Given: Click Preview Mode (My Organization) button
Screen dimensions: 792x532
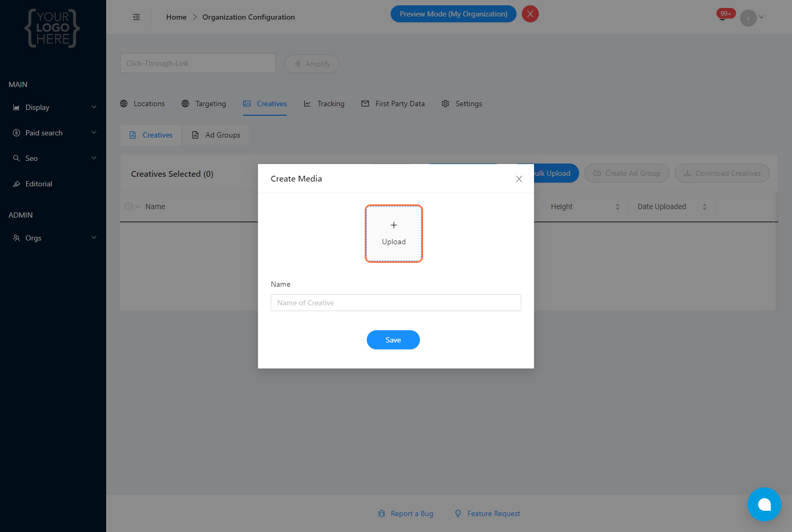Looking at the screenshot, I should [453, 14].
